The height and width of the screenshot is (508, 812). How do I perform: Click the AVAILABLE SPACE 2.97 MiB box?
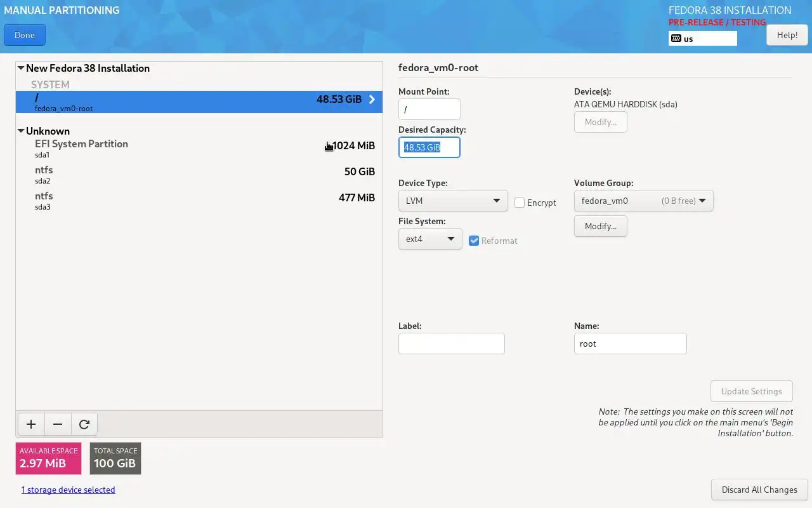click(x=49, y=458)
